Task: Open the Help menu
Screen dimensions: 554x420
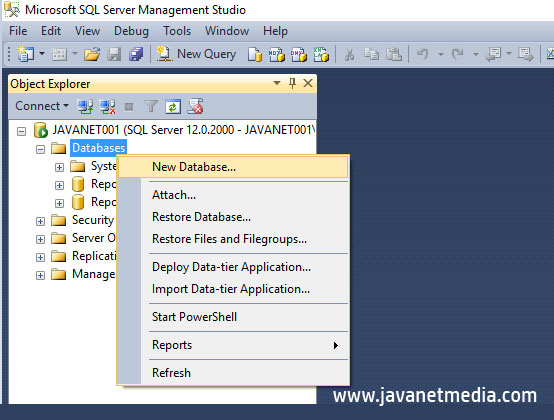Action: [x=275, y=31]
